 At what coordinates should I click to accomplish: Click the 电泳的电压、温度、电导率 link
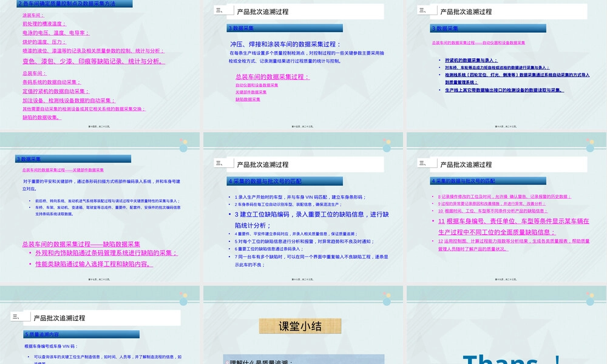pos(56,33)
